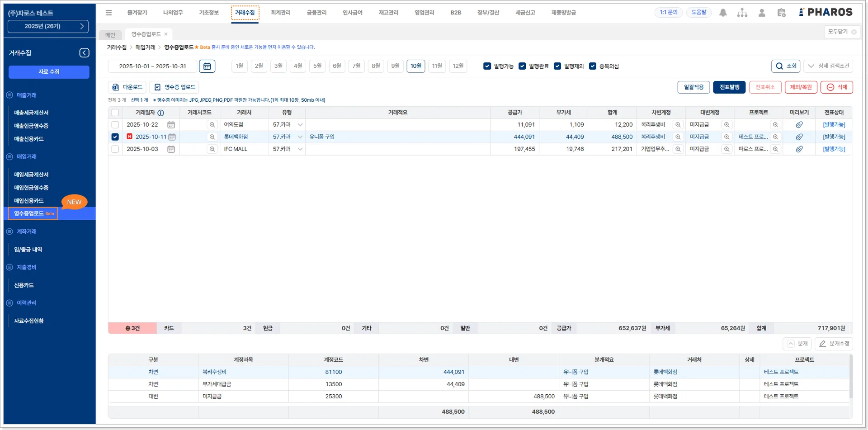Open the user profile icon

[x=762, y=13]
